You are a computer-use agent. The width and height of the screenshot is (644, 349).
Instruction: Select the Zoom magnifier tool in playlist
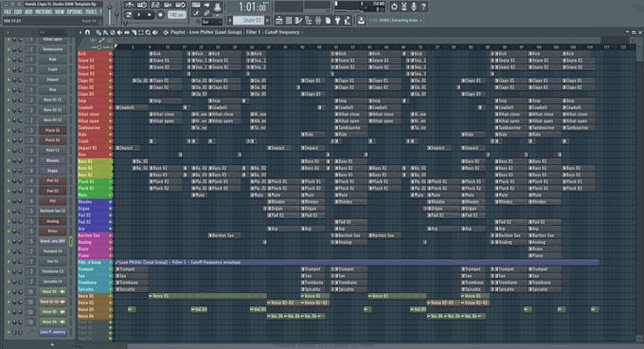[148, 32]
